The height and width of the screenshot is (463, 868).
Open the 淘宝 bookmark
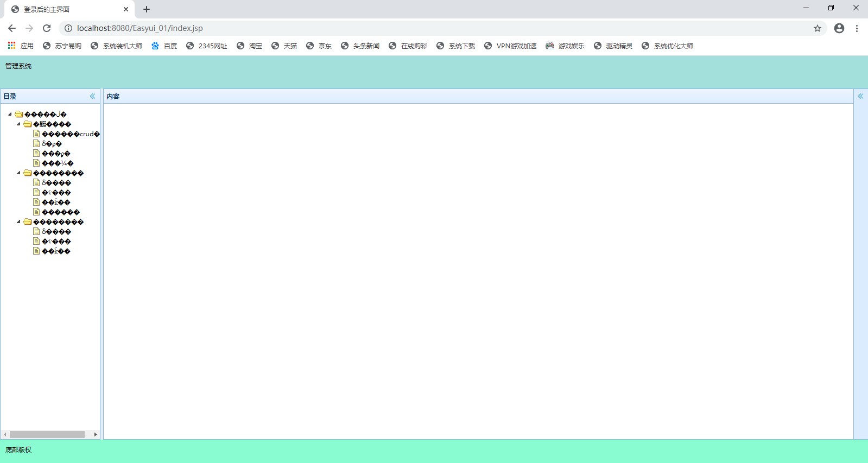[x=249, y=46]
